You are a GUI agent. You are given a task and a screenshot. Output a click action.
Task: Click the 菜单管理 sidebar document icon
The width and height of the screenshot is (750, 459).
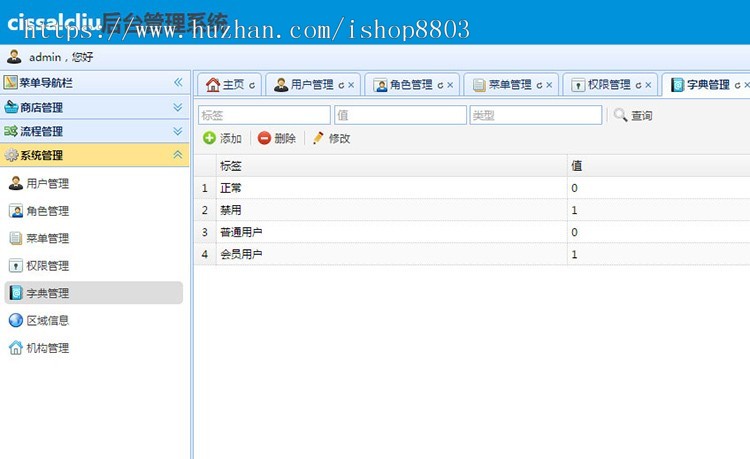tap(16, 238)
